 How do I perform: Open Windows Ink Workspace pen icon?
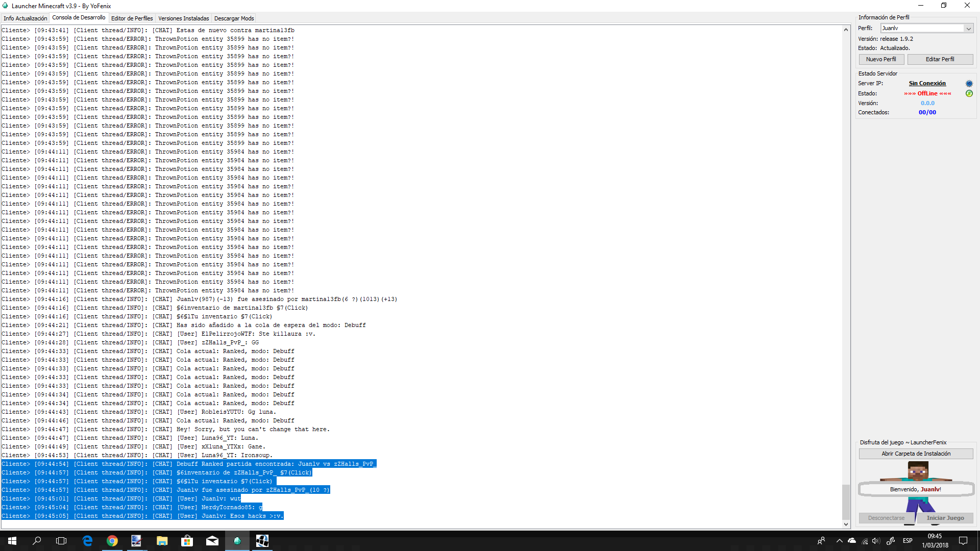click(891, 541)
